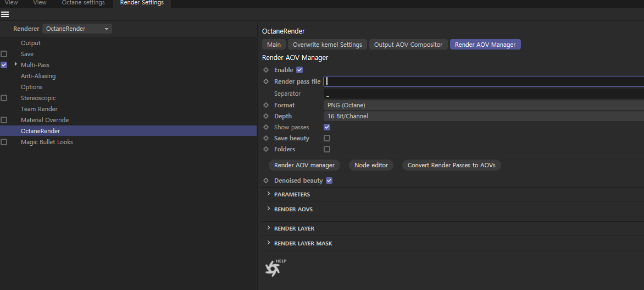Screen dimensions: 644x290
Task: Click the Octane HELP logo icon
Action: (275, 268)
